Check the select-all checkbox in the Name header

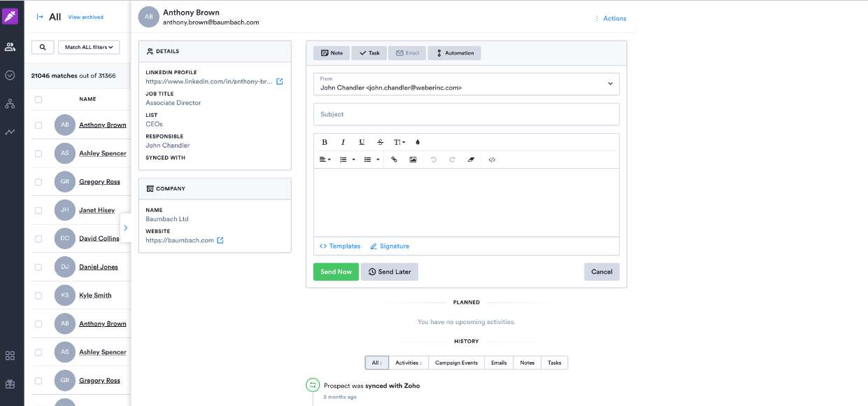pyautogui.click(x=38, y=99)
